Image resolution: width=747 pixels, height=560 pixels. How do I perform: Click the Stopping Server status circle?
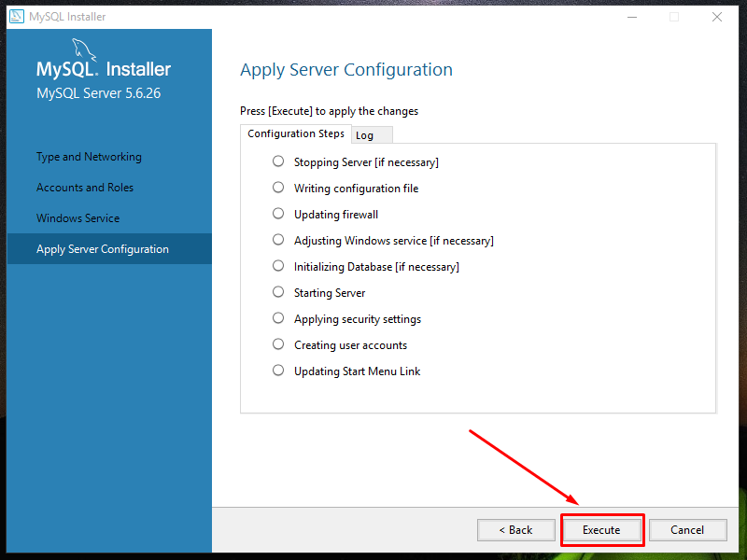[277, 161]
